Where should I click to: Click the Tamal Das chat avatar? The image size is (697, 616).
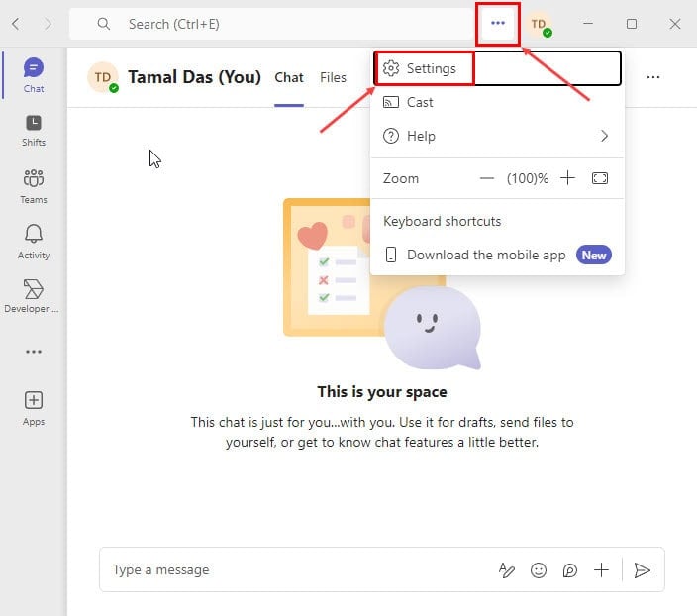tap(103, 77)
